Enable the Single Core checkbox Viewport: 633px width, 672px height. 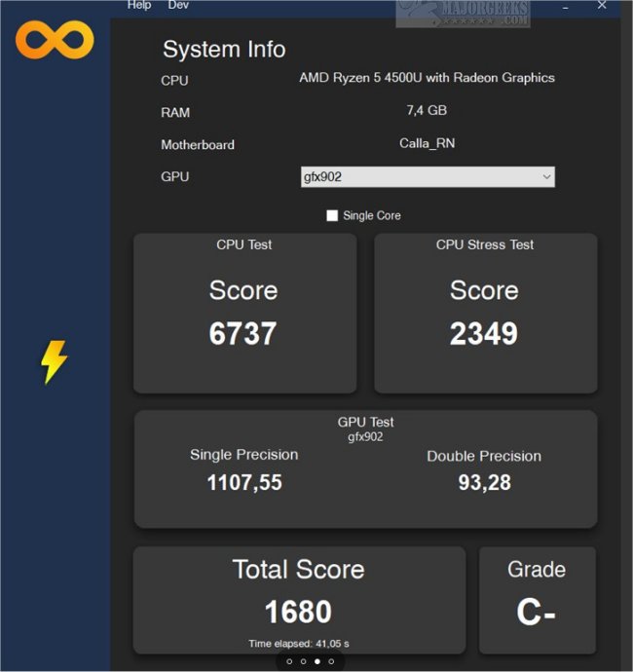click(332, 215)
